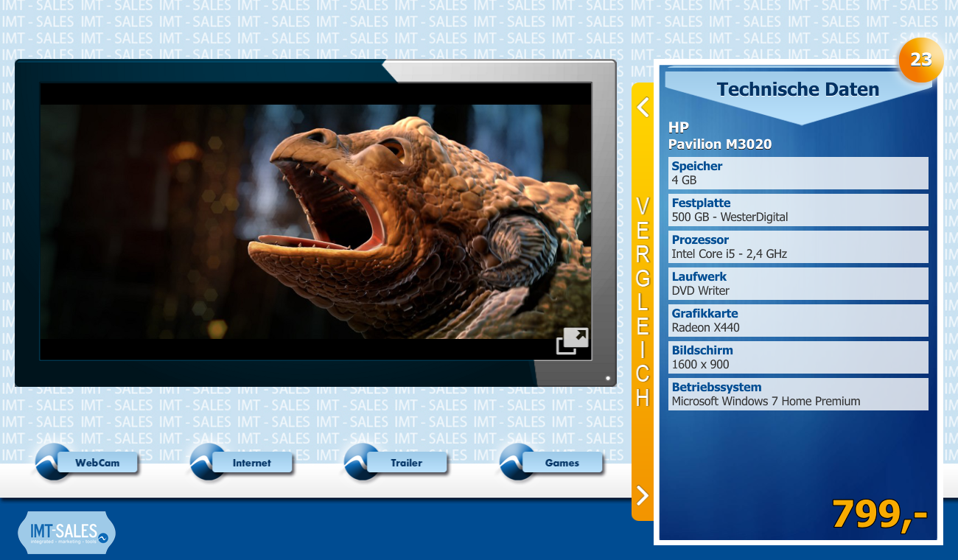Open the WebCam button
The height and width of the screenshot is (560, 958).
coord(97,463)
